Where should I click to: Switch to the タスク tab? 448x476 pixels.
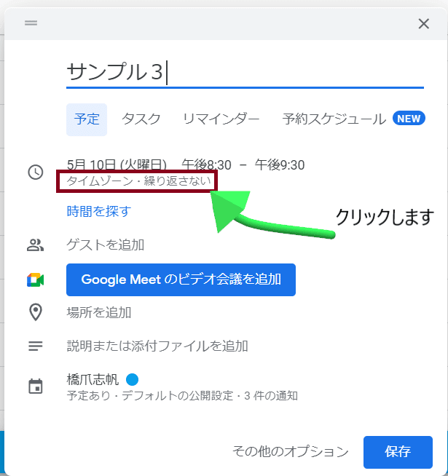tap(141, 119)
